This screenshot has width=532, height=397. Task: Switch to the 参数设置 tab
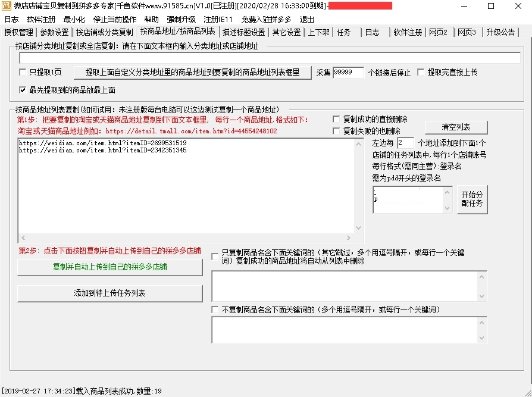pos(54,32)
